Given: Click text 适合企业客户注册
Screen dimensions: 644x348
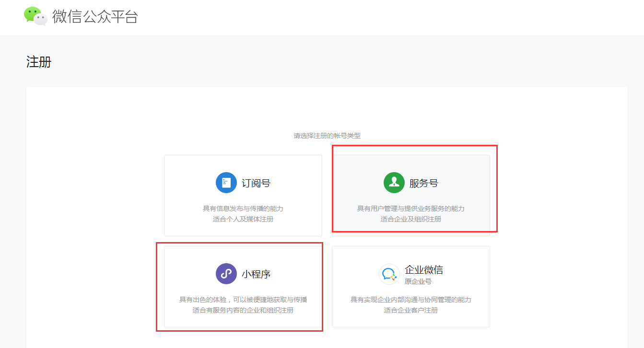Looking at the screenshot, I should [411, 310].
